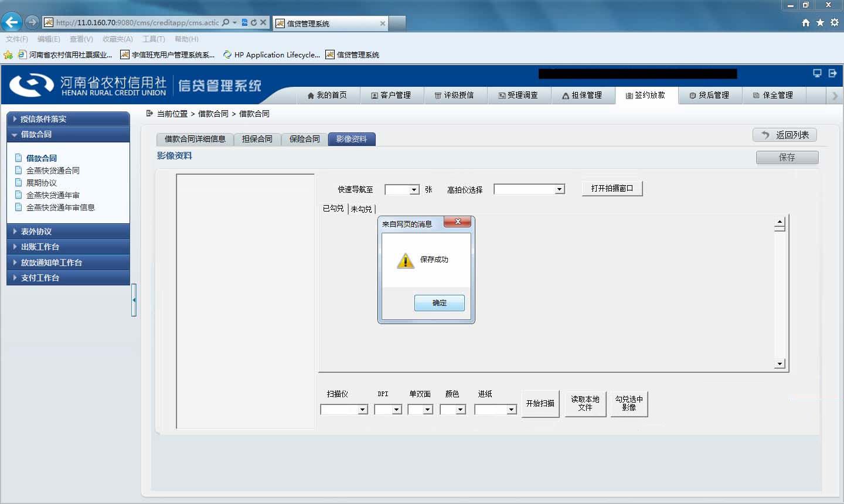Click the address bar search magnifier icon
The width and height of the screenshot is (844, 504).
click(226, 22)
